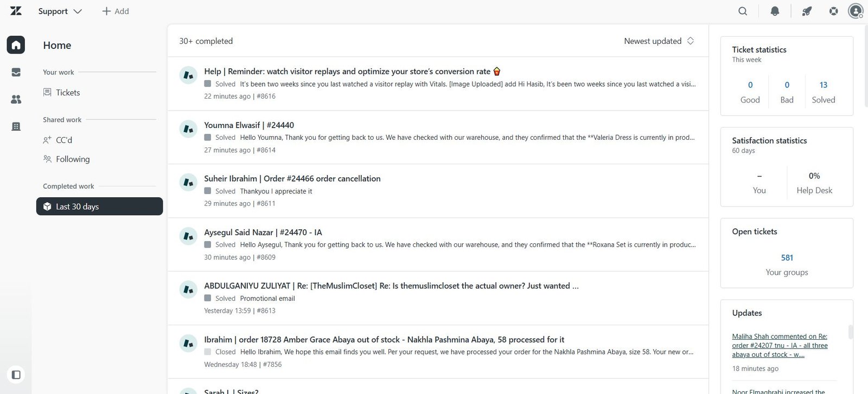Viewport: 868px width, 394px height.
Task: Click Closed status square on ticket #7856
Action: [x=208, y=352]
